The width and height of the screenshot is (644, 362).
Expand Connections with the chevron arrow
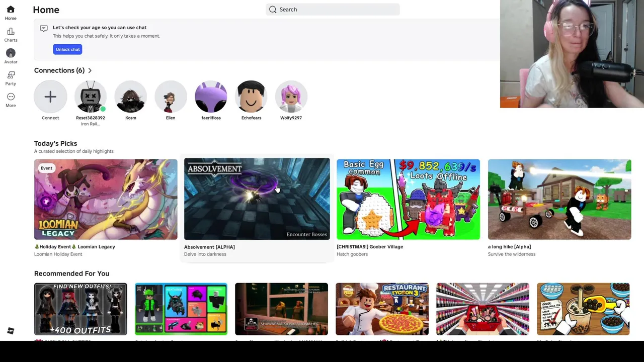pyautogui.click(x=90, y=70)
